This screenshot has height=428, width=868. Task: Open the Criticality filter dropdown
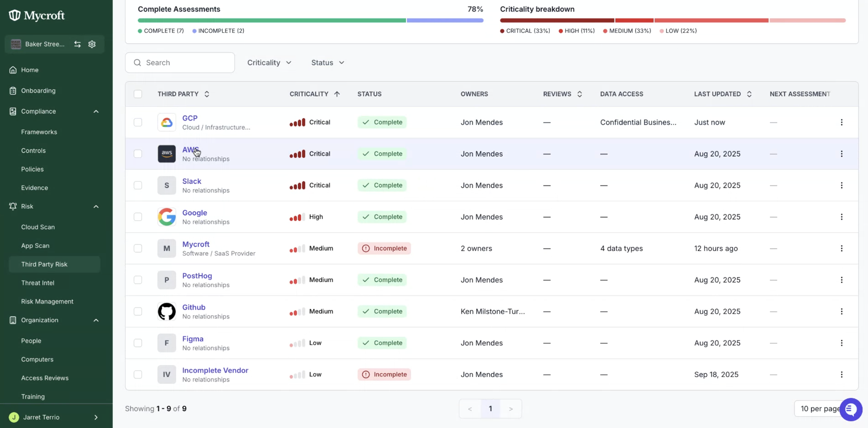point(269,63)
